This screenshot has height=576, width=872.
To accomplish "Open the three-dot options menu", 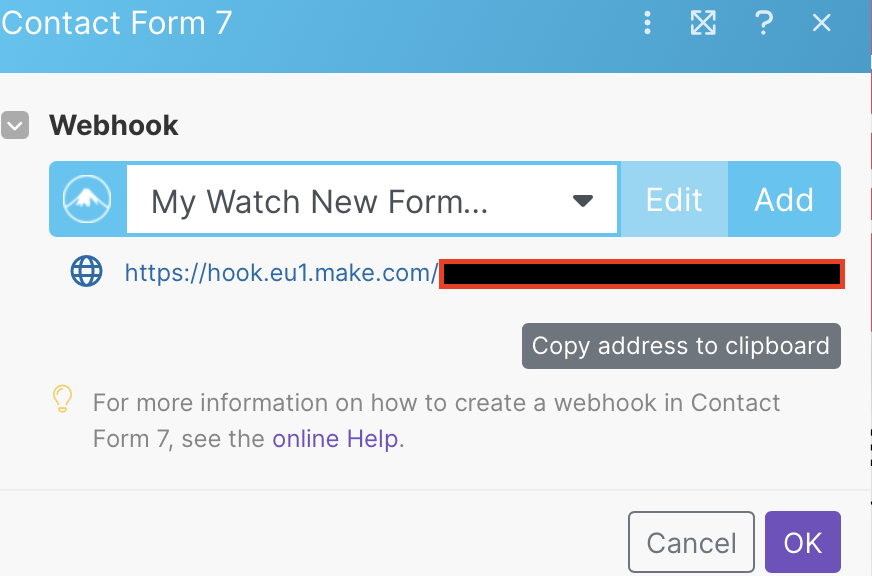I will click(647, 23).
